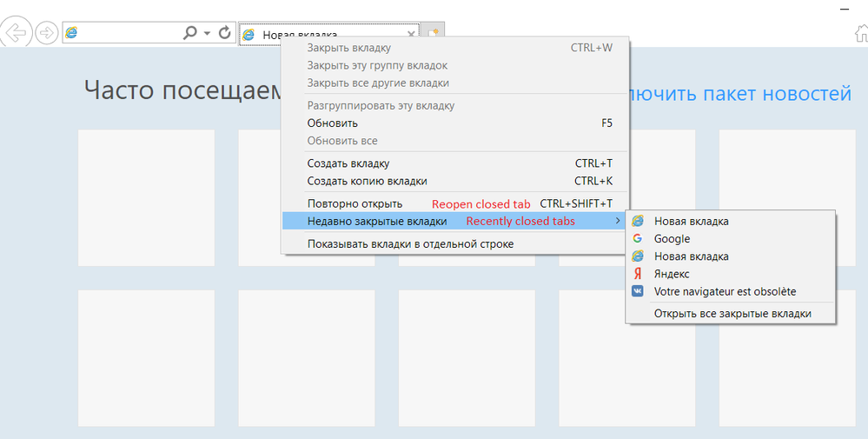Viewport: 868px width, 439px height.
Task: Open the Home page icon
Action: [862, 34]
